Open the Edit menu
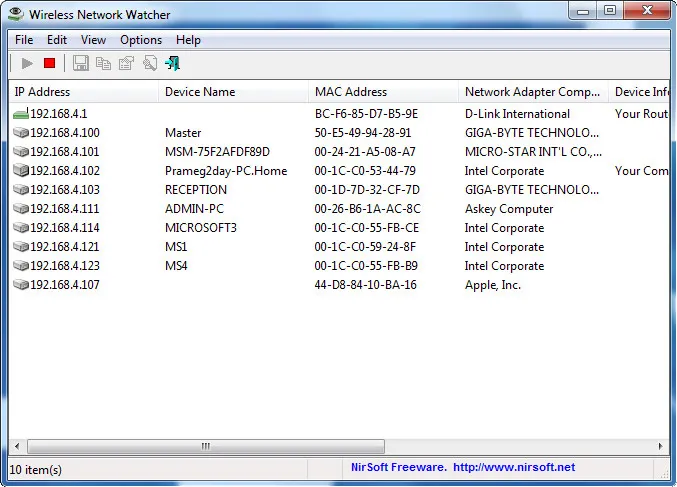 tap(57, 40)
